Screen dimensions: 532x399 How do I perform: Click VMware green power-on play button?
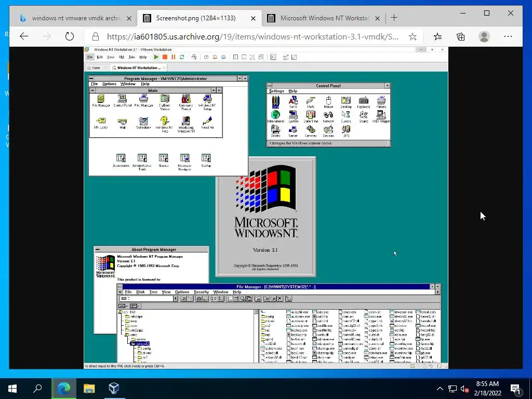156,57
